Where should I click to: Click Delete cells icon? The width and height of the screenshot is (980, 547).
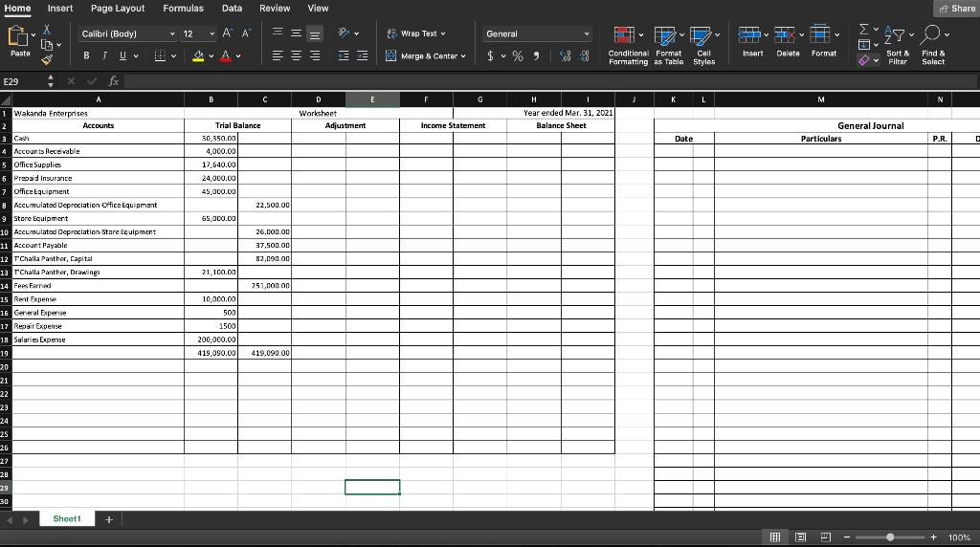[x=785, y=34]
